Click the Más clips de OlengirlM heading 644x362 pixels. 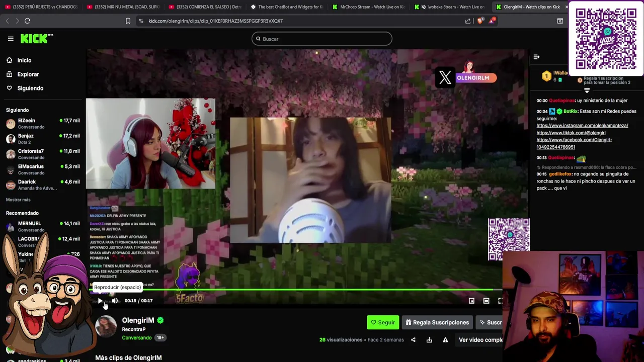click(128, 358)
